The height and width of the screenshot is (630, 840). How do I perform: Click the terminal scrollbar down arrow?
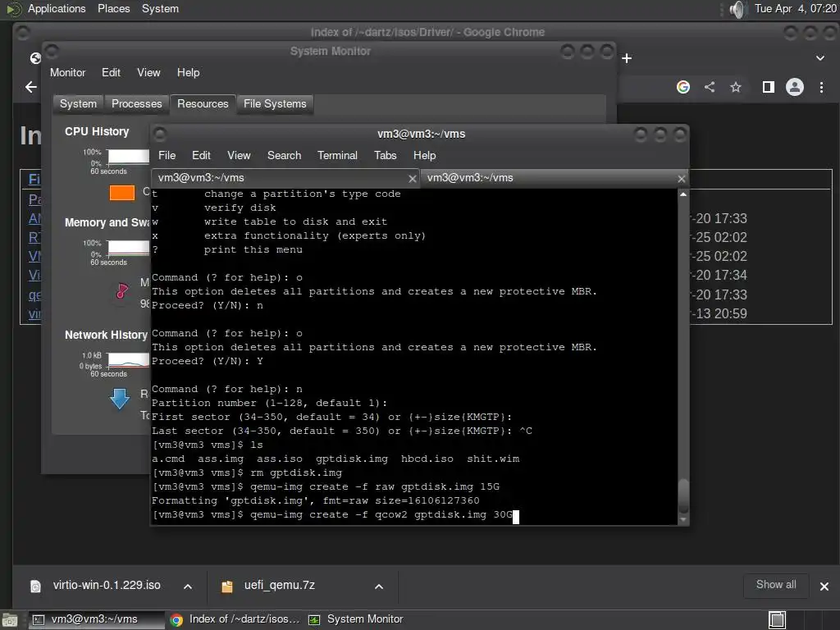tap(683, 519)
